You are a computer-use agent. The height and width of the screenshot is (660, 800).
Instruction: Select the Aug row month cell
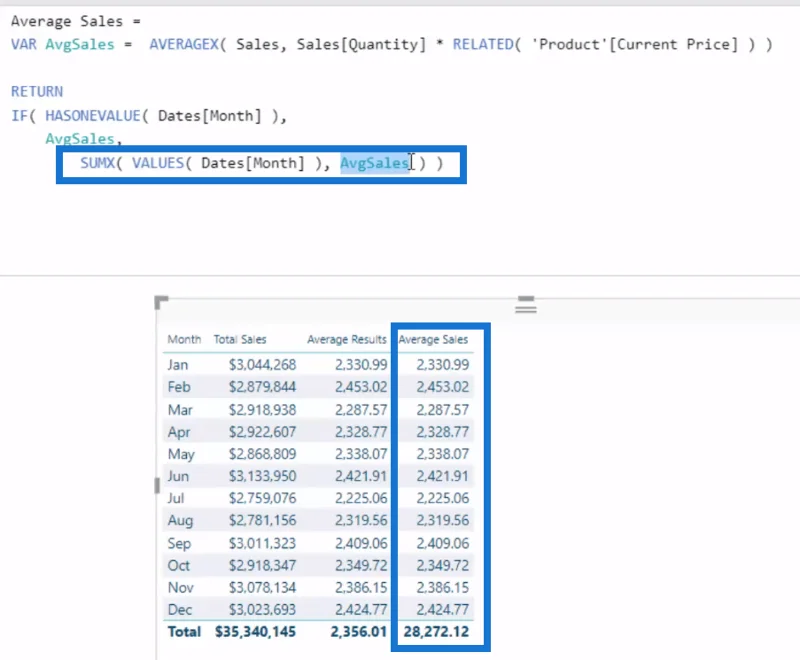(180, 520)
